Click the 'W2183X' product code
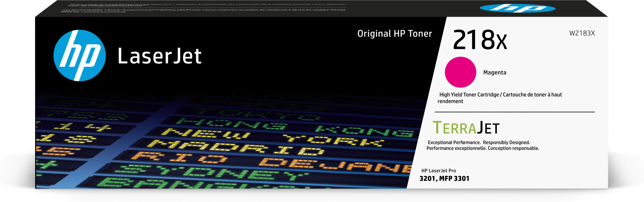644x202 pixels. pos(582,33)
